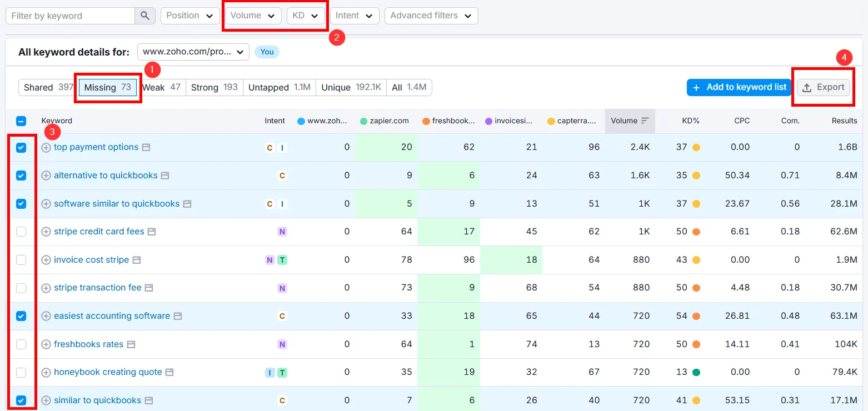The image size is (868, 411).
Task: Toggle the select-all checkbox in table header
Action: (21, 121)
